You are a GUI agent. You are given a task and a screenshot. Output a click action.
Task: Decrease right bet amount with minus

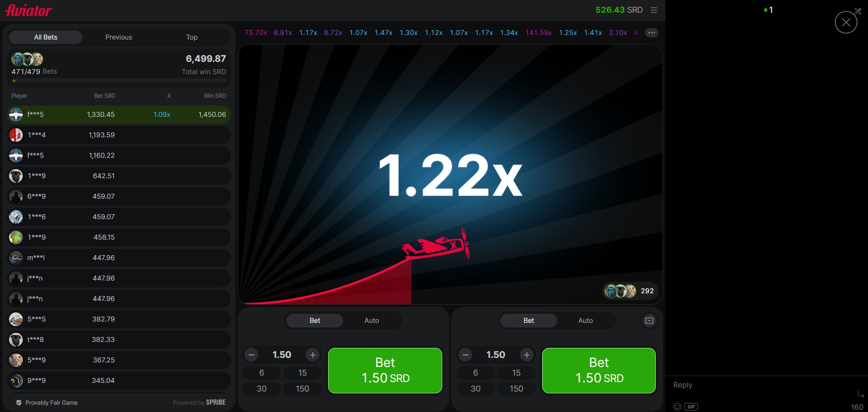coord(465,355)
